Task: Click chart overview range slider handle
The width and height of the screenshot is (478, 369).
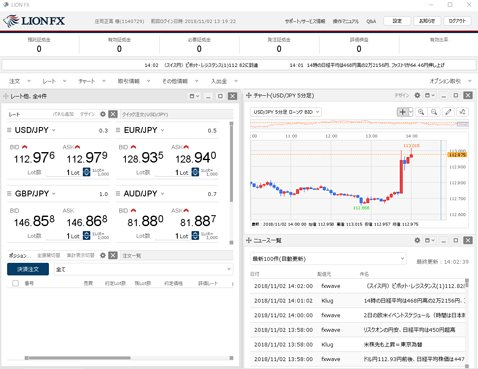Action: [463, 124]
